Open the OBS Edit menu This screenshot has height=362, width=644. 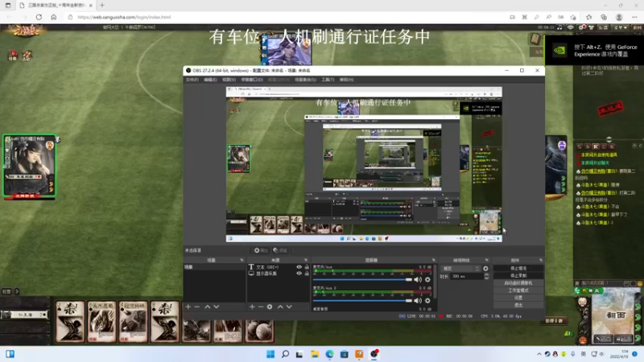pyautogui.click(x=210, y=80)
